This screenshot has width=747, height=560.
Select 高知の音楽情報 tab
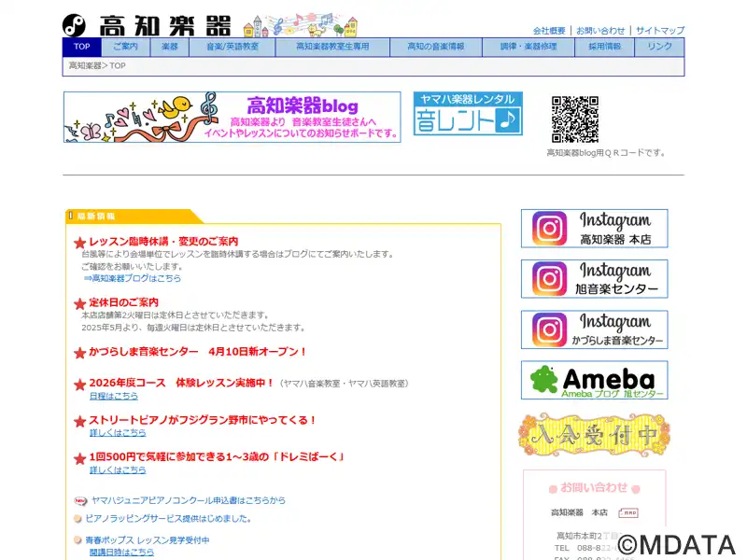(x=436, y=47)
